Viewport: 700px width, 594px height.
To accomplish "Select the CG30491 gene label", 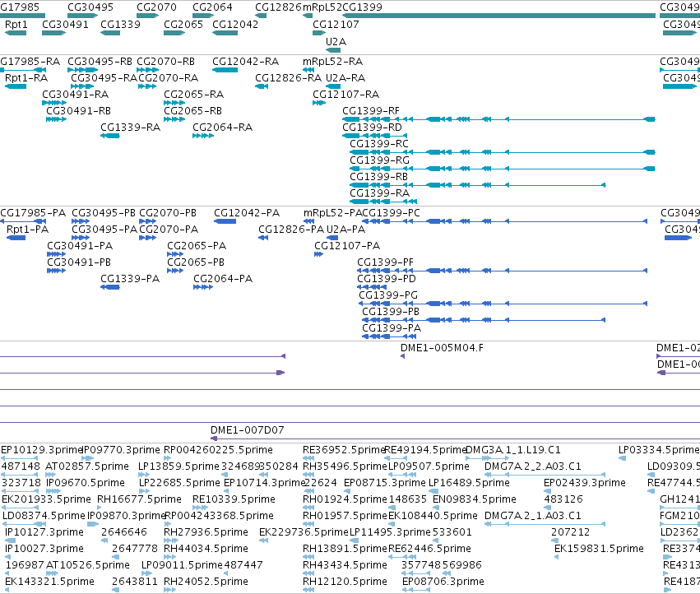I will tap(65, 25).
